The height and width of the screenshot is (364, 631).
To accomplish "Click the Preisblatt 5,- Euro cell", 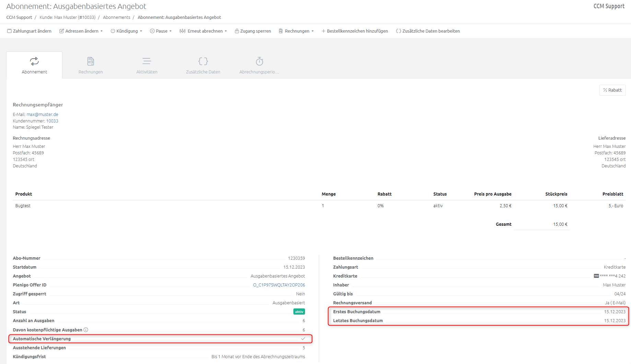I will [616, 206].
